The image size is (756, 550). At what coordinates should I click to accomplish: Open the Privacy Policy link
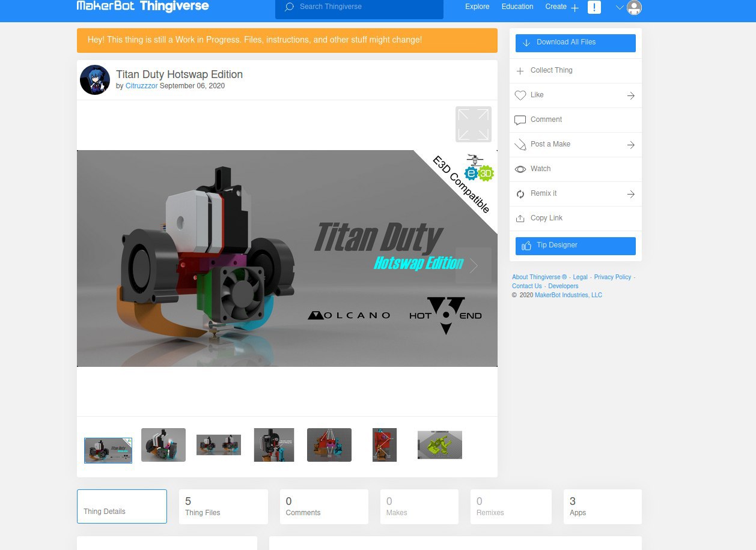[x=612, y=277]
